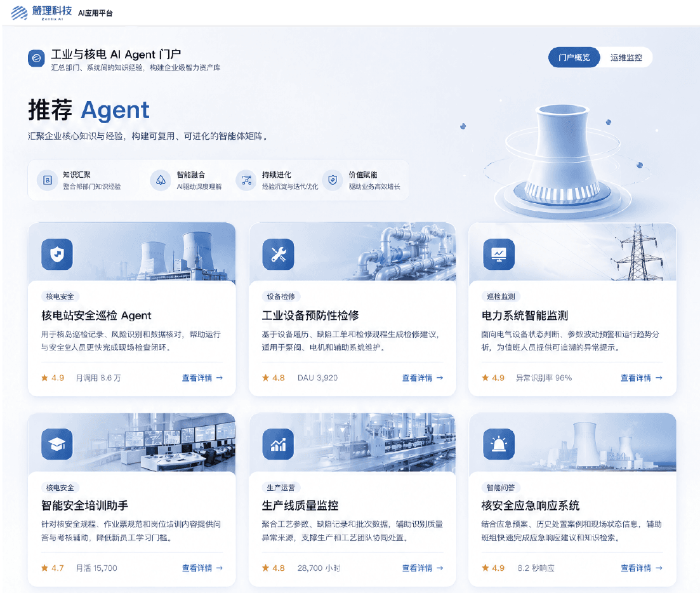This screenshot has width=700, height=593.
Task: Click the title 核电站安全巡检 Agent
Action: [96, 316]
